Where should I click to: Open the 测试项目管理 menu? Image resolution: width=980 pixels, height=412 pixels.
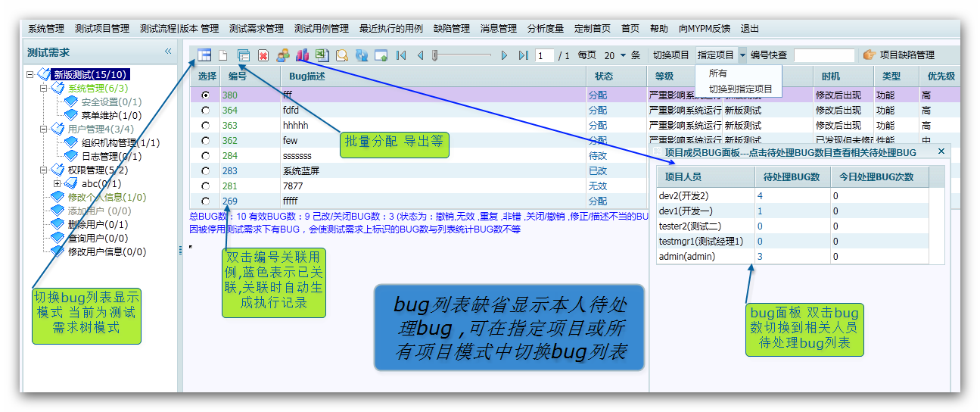tap(102, 29)
